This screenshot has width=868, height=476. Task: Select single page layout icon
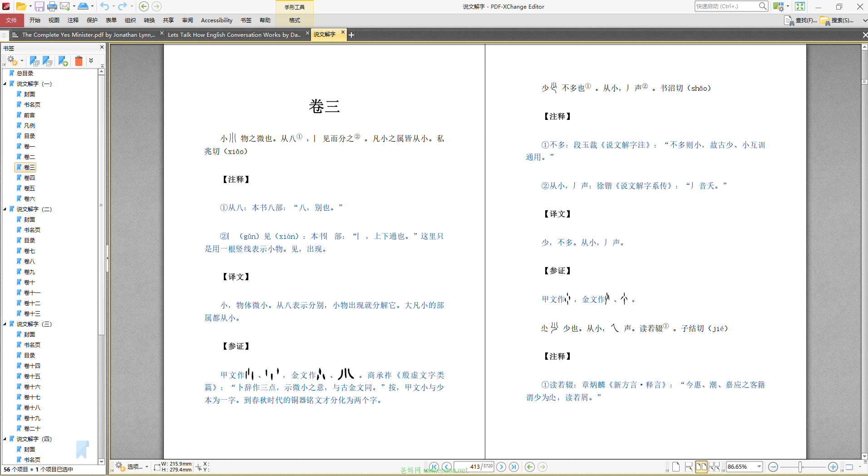pos(676,467)
